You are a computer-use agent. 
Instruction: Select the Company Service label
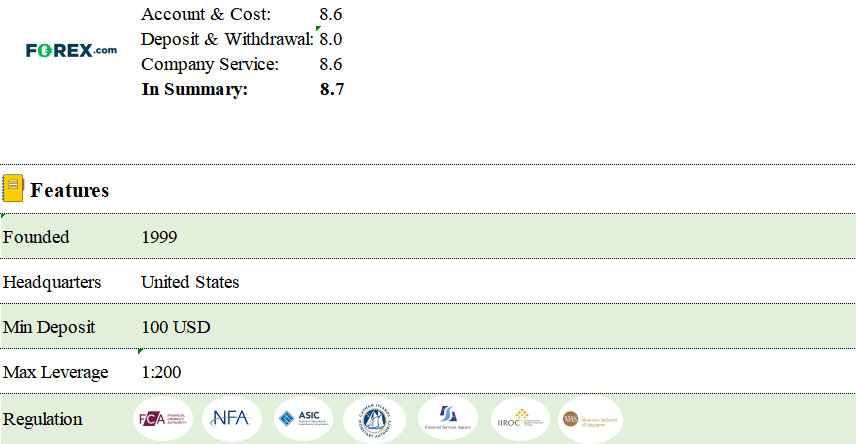pos(210,64)
